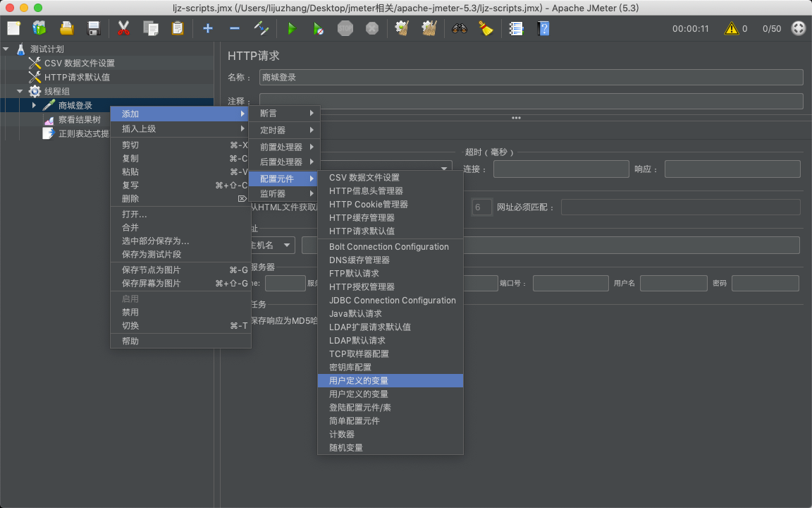
Task: Click the Toggle enable/disable icon
Action: [x=261, y=28]
